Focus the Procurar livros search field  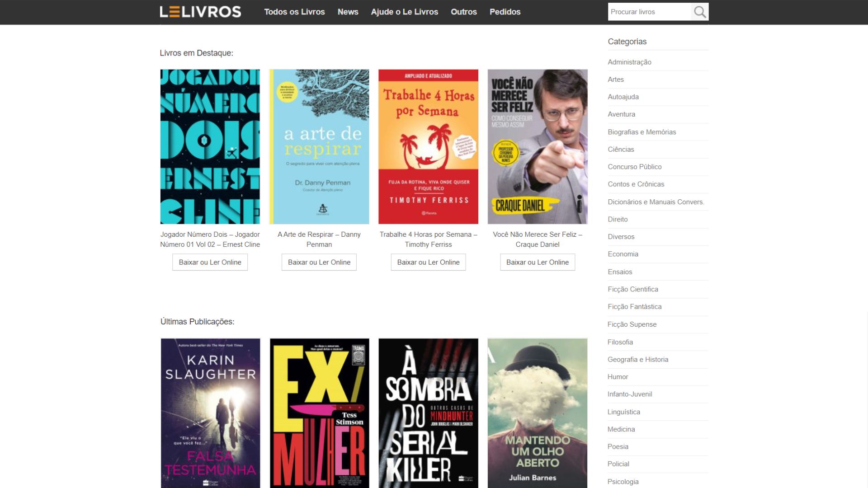649,12
